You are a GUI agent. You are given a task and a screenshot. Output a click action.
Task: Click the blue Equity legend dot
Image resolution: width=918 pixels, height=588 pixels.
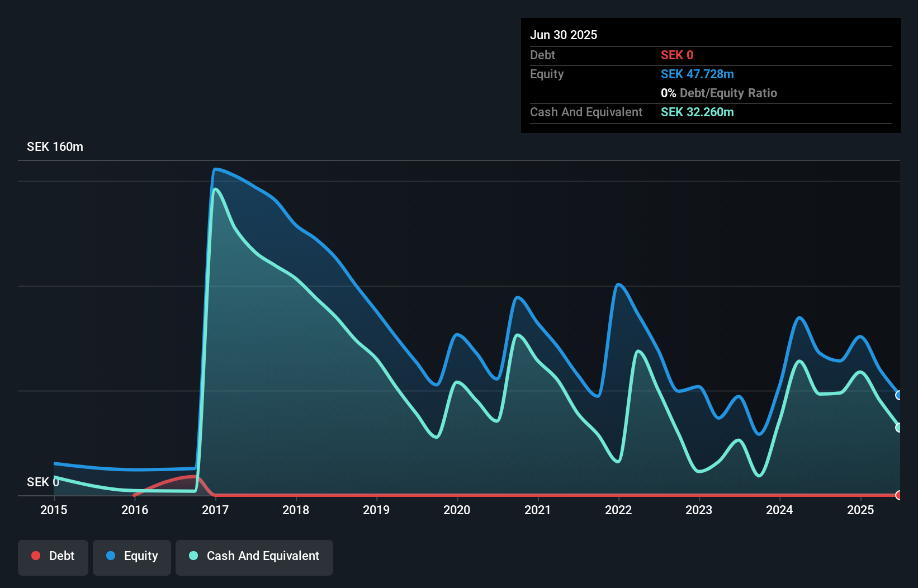click(111, 556)
